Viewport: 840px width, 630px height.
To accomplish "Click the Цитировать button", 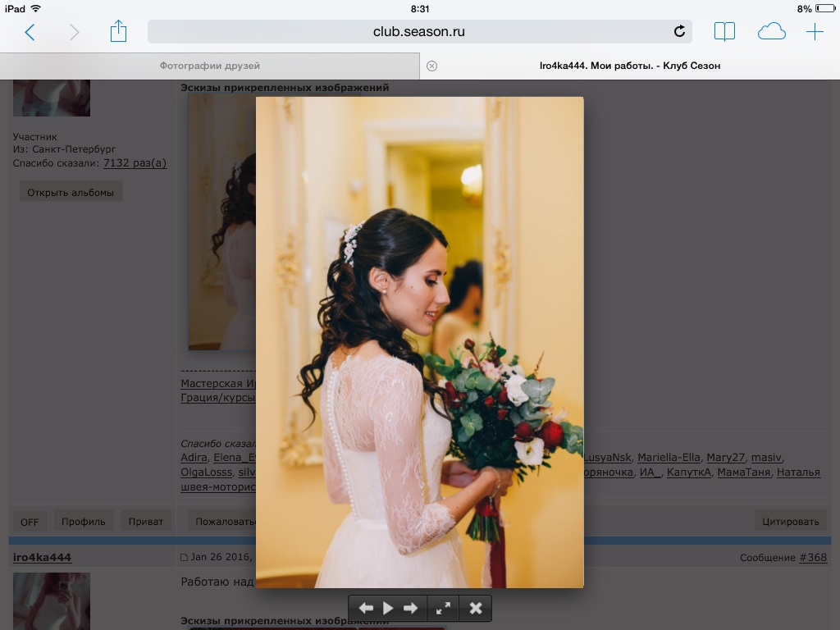I will [791, 521].
